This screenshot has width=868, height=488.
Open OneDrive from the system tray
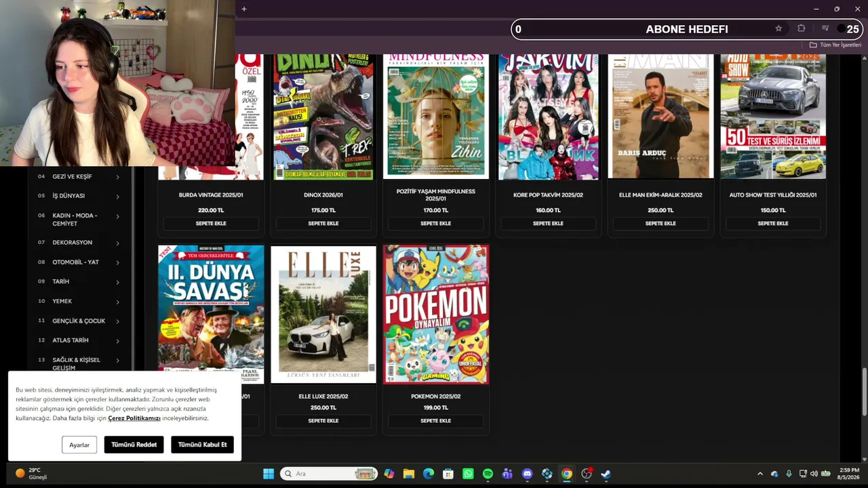(774, 474)
